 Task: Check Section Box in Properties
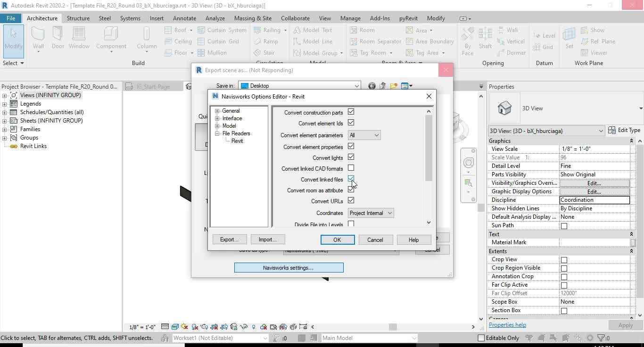pyautogui.click(x=564, y=311)
